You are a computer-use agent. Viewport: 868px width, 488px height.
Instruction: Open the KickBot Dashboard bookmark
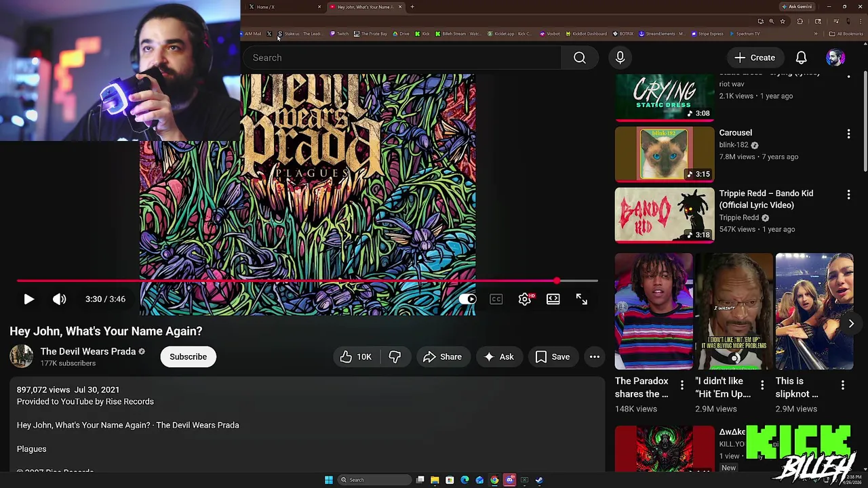586,34
